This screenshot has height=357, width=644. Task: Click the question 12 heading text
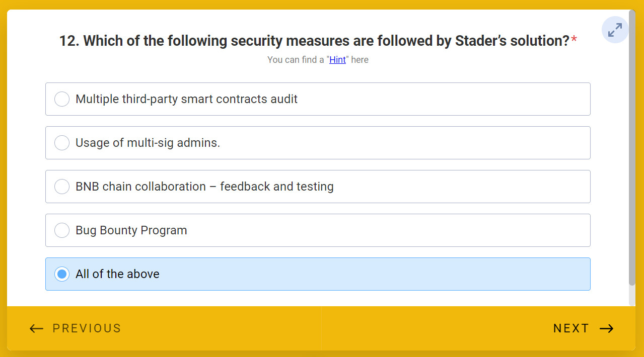(314, 41)
